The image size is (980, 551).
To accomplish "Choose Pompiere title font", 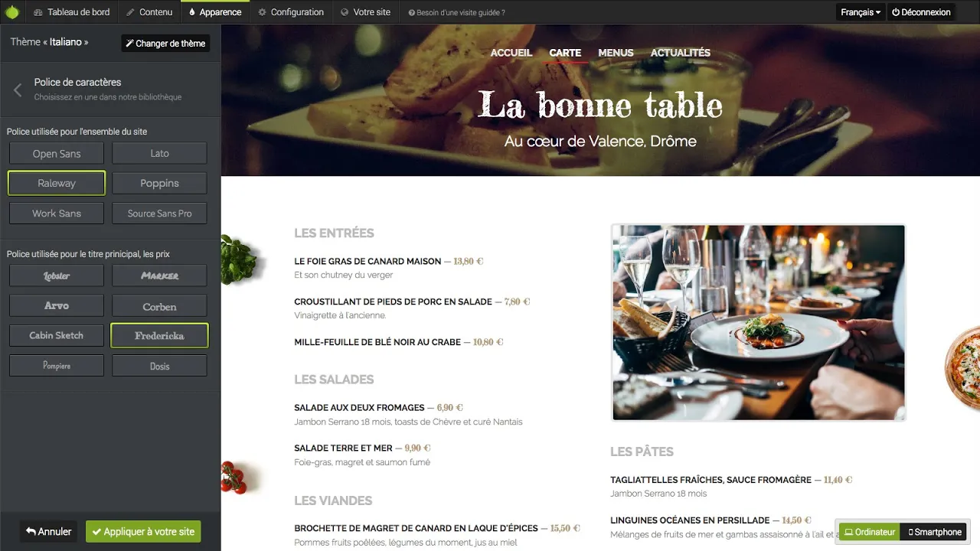I will tap(57, 366).
